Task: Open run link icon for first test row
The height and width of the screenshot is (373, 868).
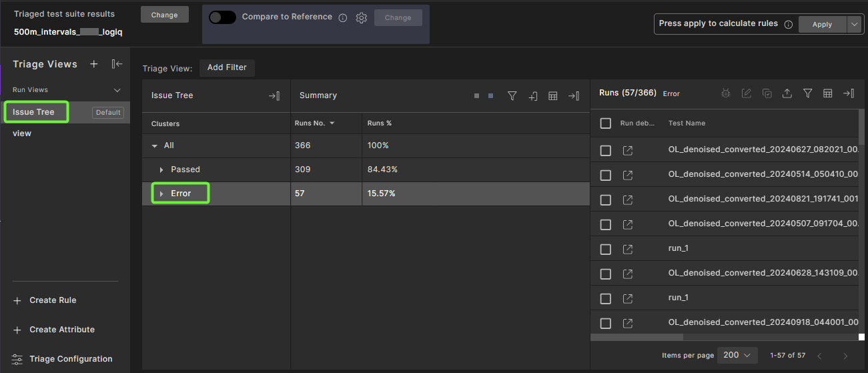Action: 627,151
